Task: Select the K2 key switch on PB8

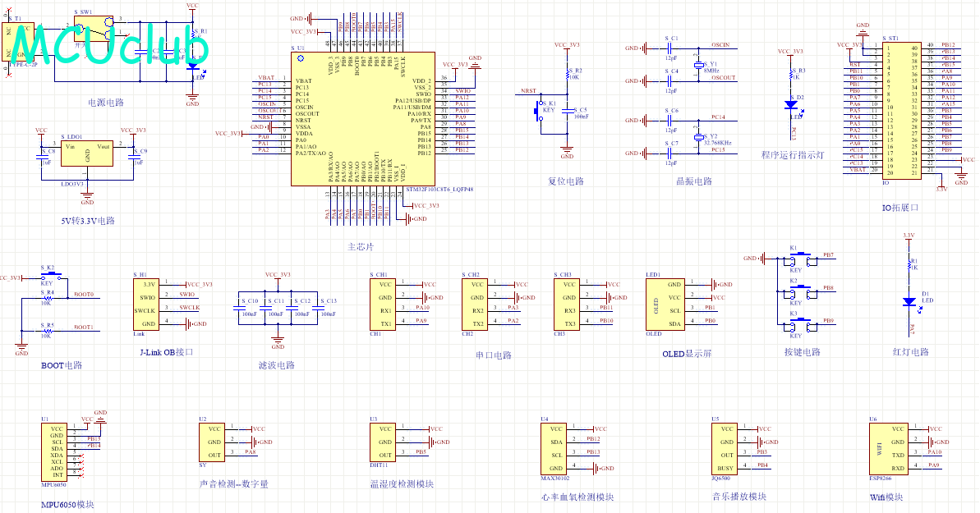Action: tap(801, 291)
